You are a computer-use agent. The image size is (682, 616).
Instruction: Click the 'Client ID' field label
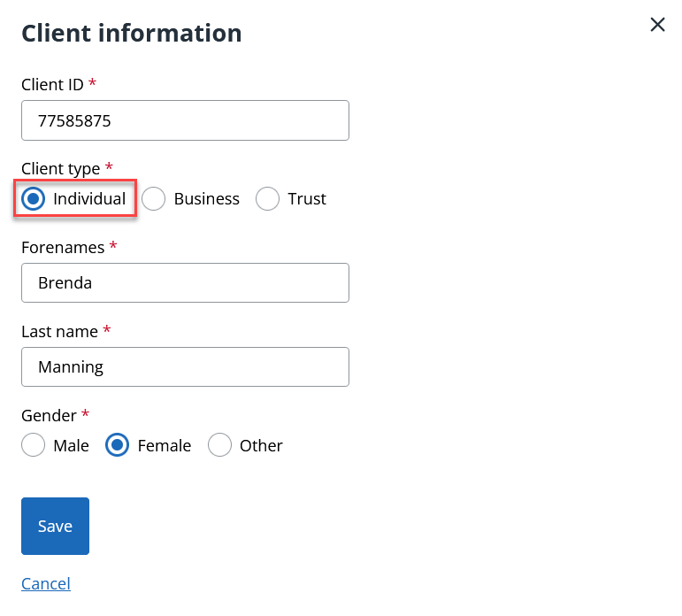(52, 85)
